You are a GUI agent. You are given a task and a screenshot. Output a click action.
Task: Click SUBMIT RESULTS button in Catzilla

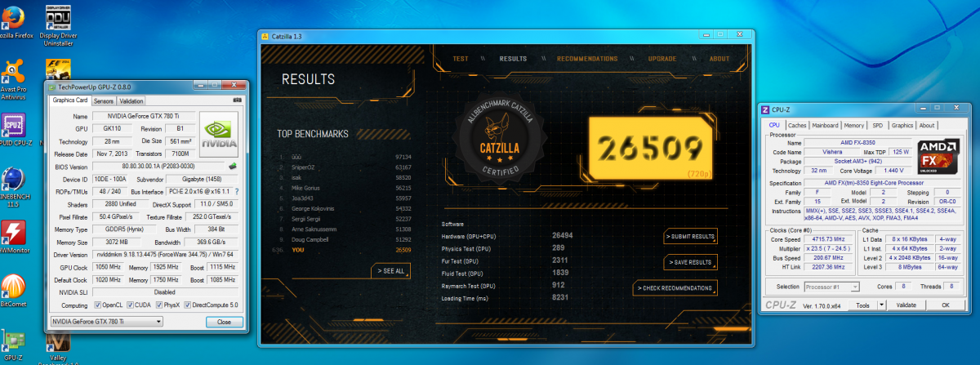pos(691,236)
